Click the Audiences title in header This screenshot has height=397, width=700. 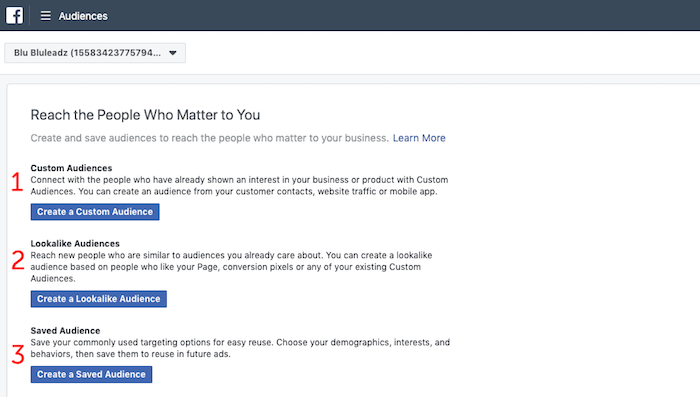83,16
